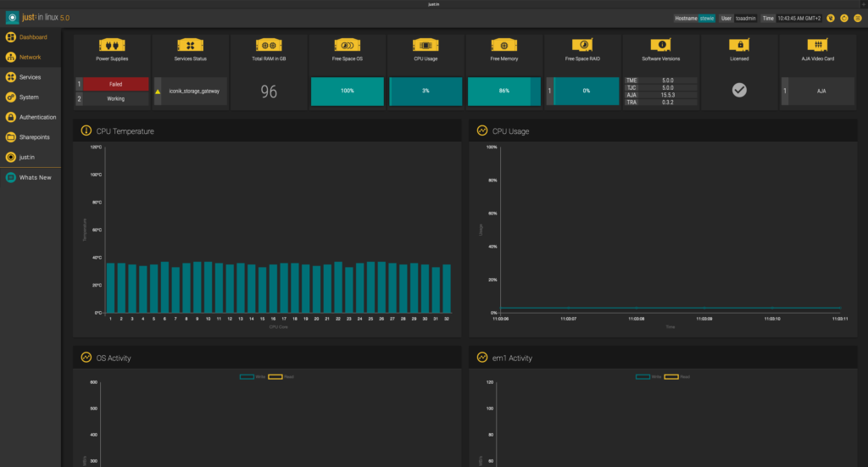Click the AJA Video Card icon
The width and height of the screenshot is (868, 467).
[x=818, y=45]
